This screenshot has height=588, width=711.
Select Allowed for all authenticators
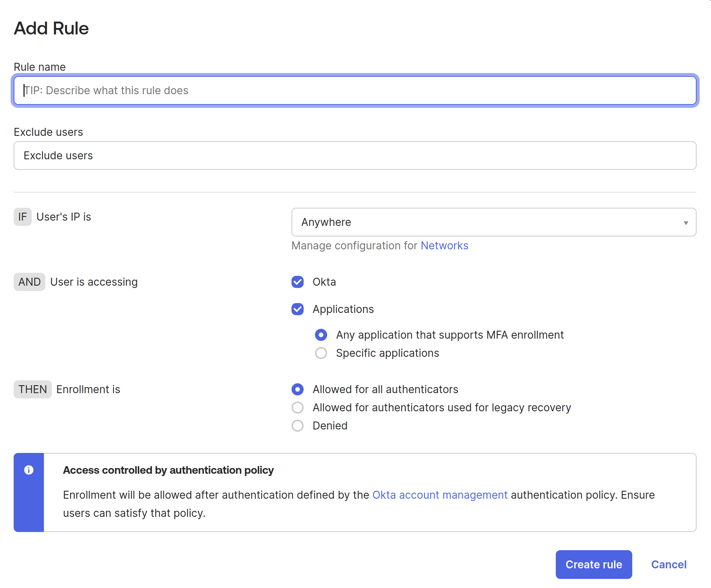click(298, 389)
